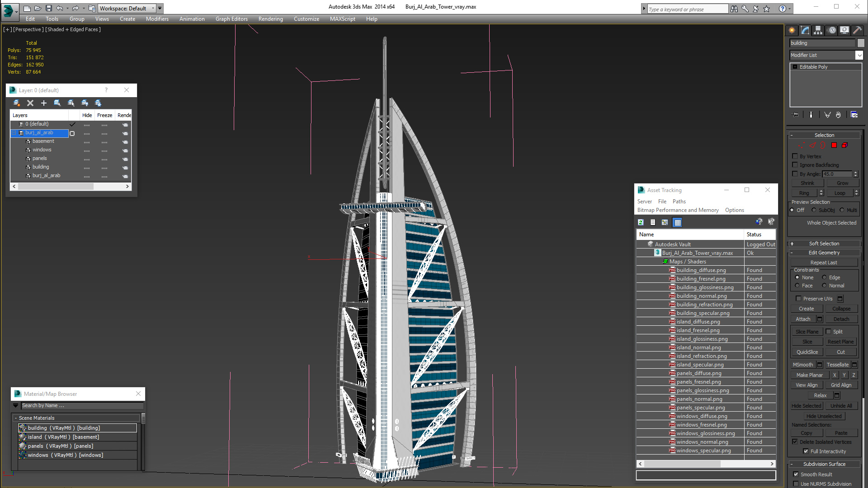The image size is (868, 488).
Task: Click the New Scene icon
Action: tap(27, 8)
